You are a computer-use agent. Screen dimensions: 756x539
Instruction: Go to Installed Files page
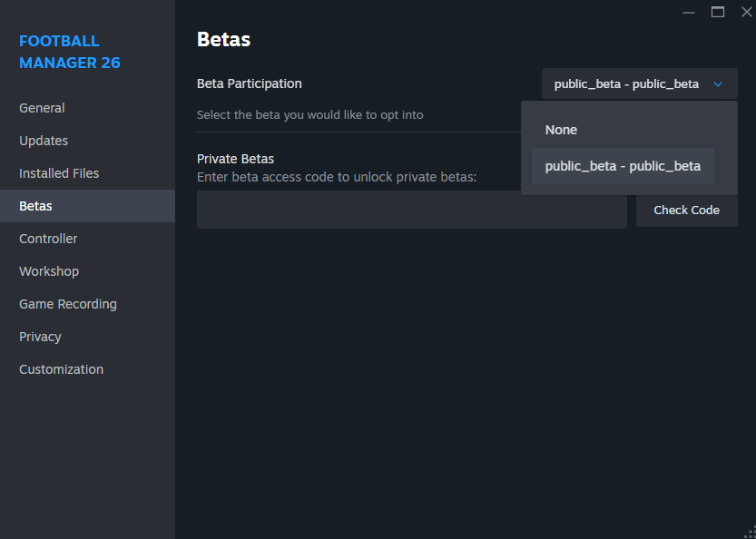(x=59, y=173)
